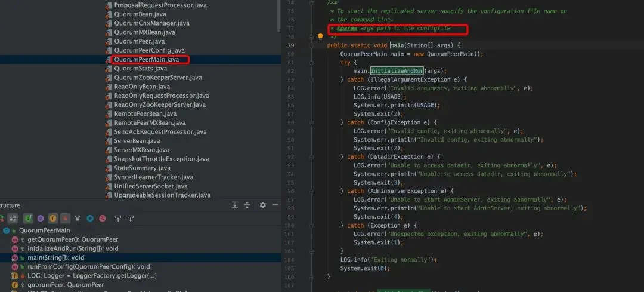Click the Java file icon beside UnifiedServerSocket.java
Screen dimensions: 644x292
coord(108,186)
